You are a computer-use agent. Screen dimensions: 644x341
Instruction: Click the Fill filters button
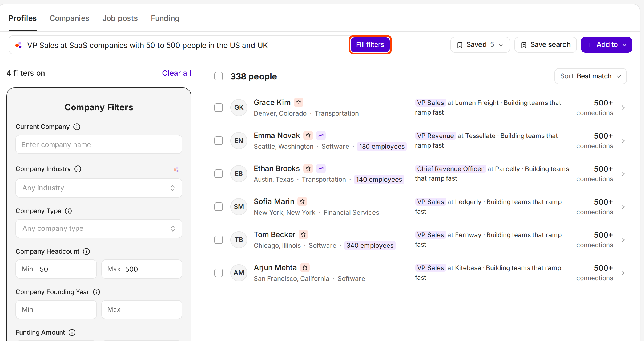coord(370,45)
